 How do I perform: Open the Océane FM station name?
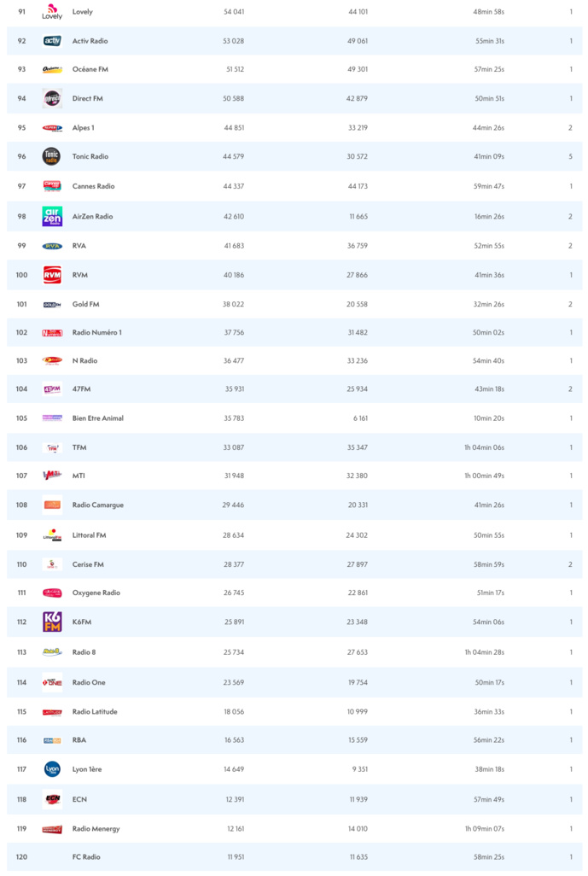(90, 69)
